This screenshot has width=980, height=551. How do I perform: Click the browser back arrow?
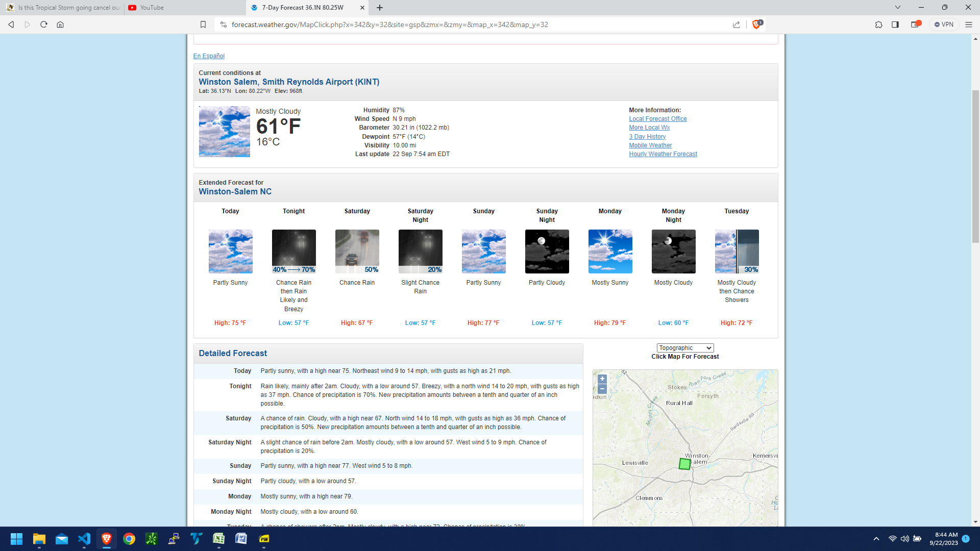coord(11,24)
